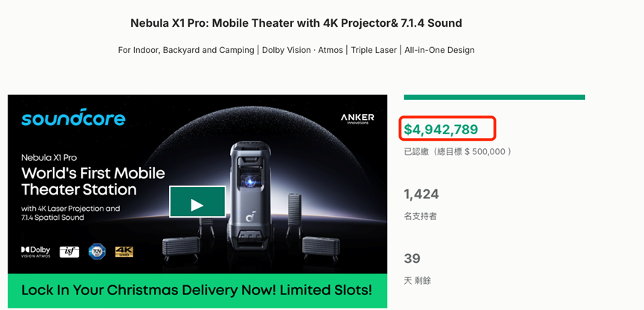
Task: Click the Christmas Delivery green banner
Action: (197, 291)
